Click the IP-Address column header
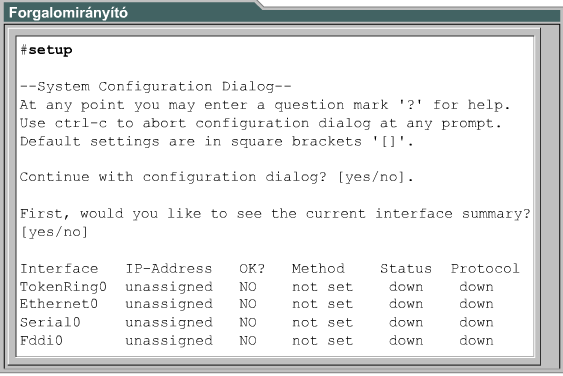563x376 pixels. click(169, 269)
